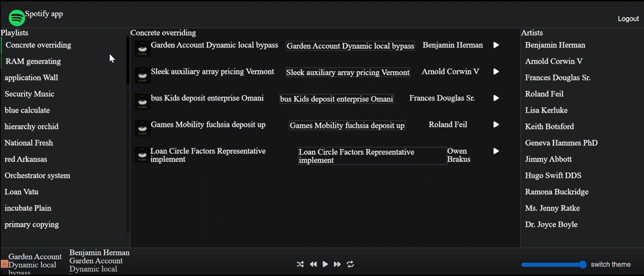644x276 pixels.
Task: Select the Security Music playlist
Action: click(x=29, y=94)
